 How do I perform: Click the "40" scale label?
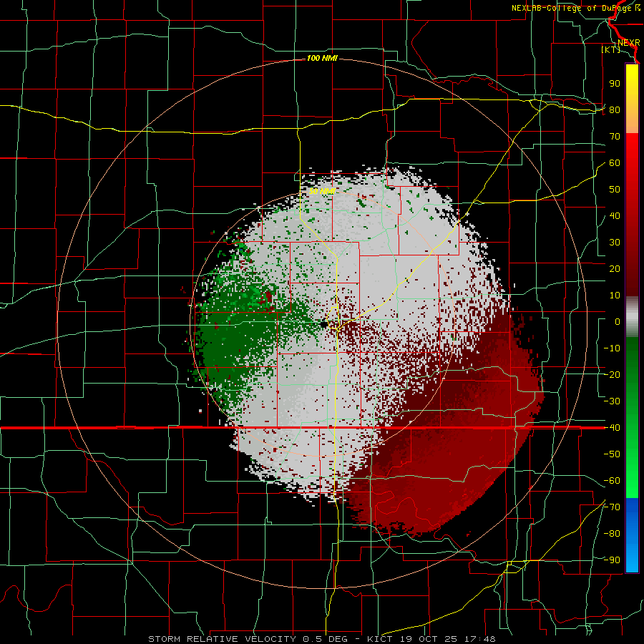click(x=615, y=216)
